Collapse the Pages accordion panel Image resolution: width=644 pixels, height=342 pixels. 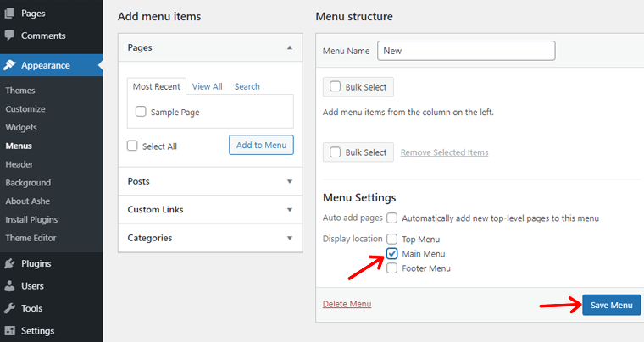pos(290,48)
